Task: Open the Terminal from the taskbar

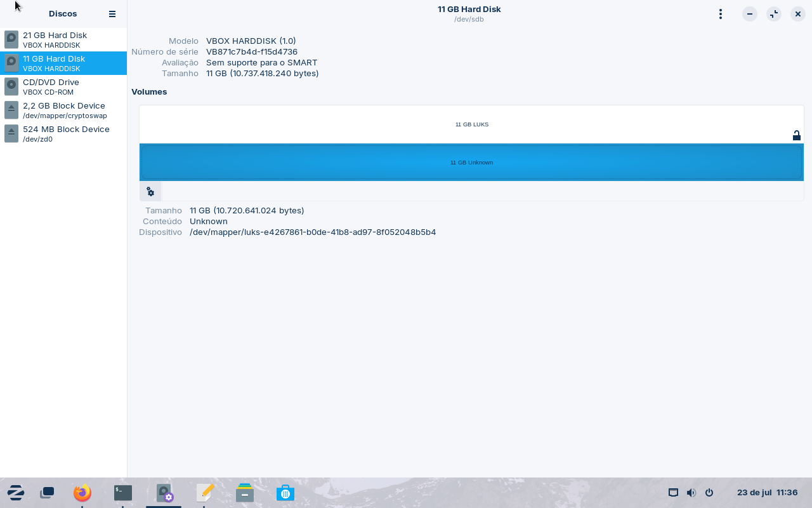Action: (x=122, y=493)
